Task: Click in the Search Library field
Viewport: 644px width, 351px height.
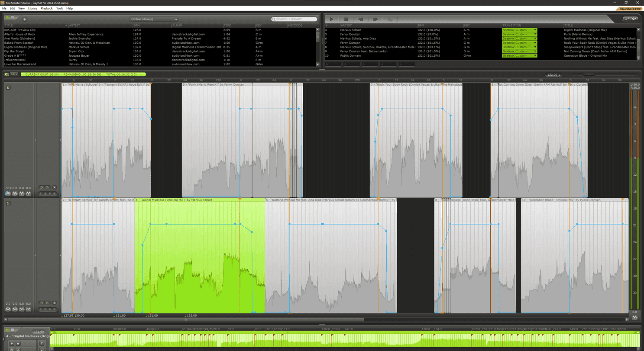Action: (294, 19)
